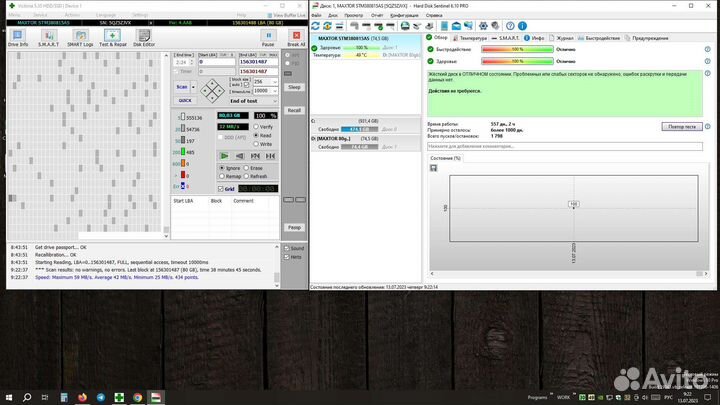Screen dimensions: 720x405
Task: Open the Справка menu in Sentinel
Action: pos(434,15)
